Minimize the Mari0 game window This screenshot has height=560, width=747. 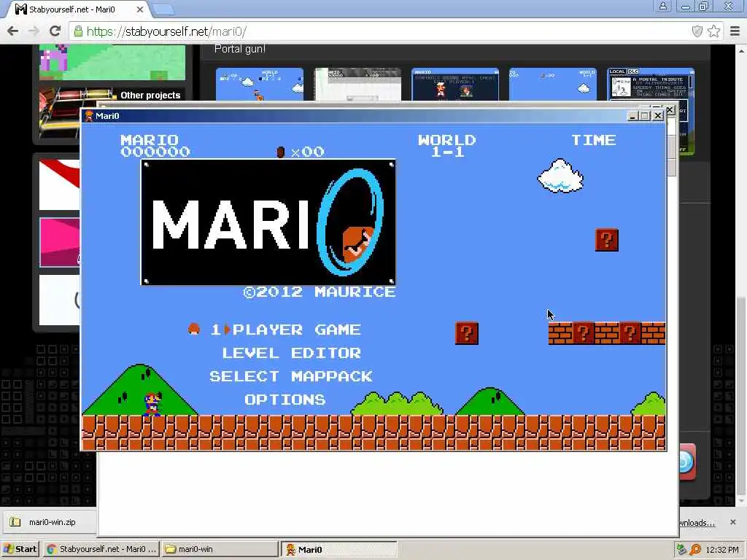point(632,116)
